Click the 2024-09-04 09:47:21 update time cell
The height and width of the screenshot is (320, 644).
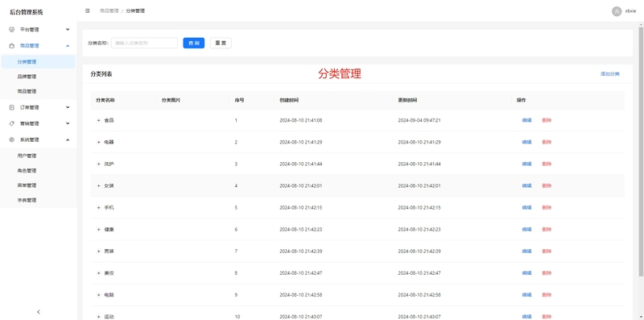pos(419,121)
